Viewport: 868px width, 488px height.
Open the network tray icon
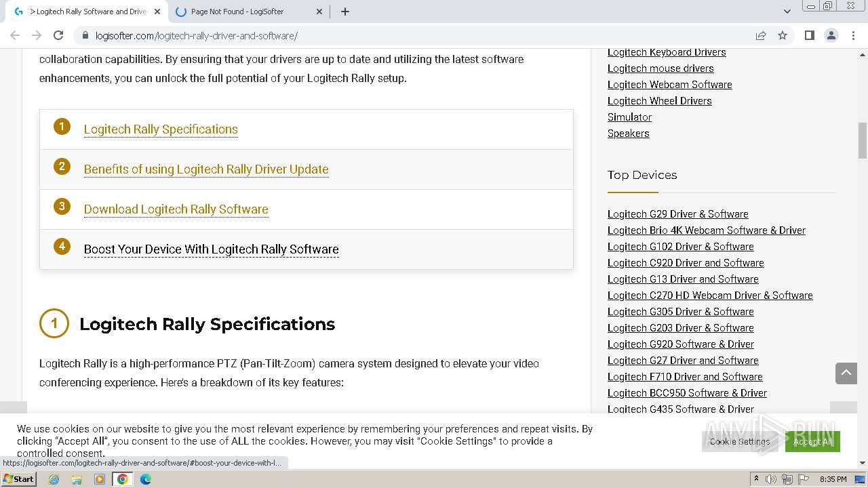[x=787, y=479]
